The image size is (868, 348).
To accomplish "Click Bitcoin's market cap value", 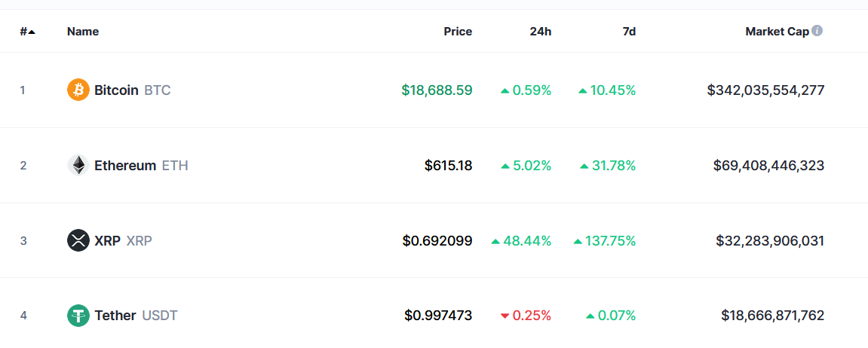I will coord(765,90).
